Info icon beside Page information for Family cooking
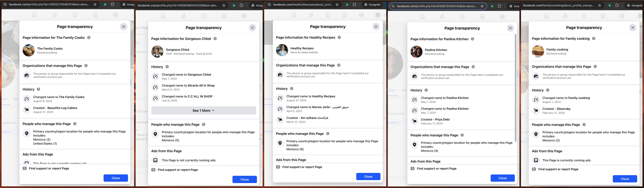 coord(594,38)
